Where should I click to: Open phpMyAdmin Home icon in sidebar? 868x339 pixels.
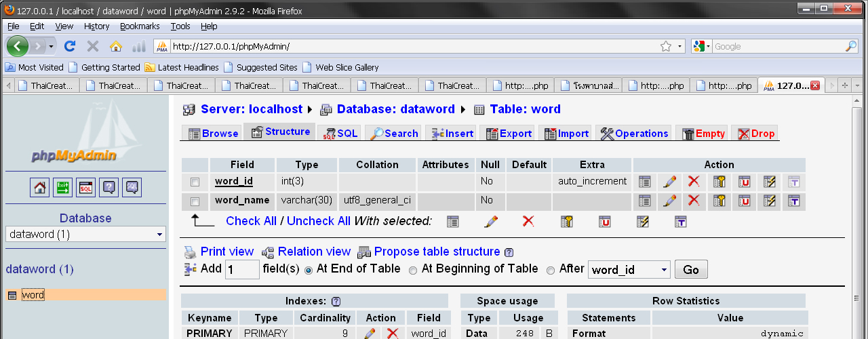tap(40, 188)
